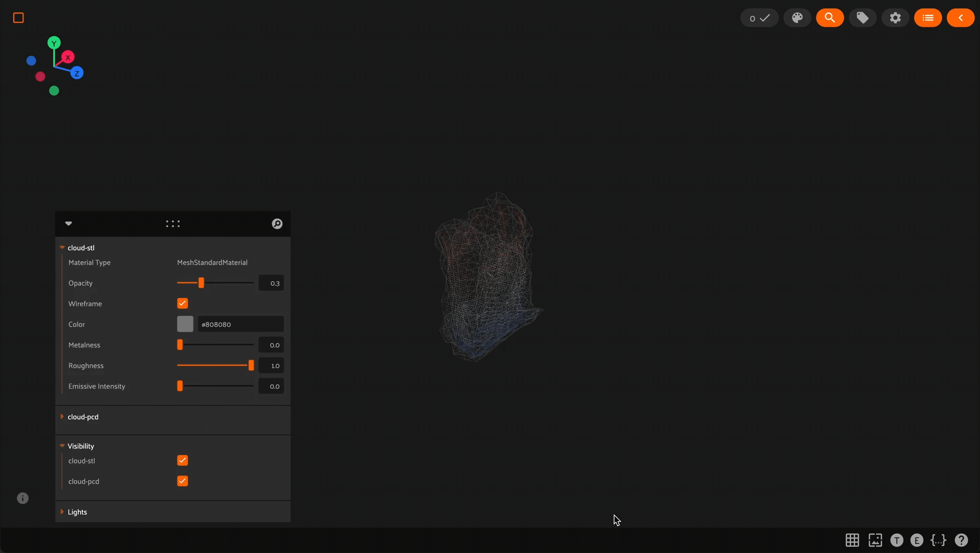Expand the Lights section
The image size is (980, 553).
pyautogui.click(x=62, y=512)
